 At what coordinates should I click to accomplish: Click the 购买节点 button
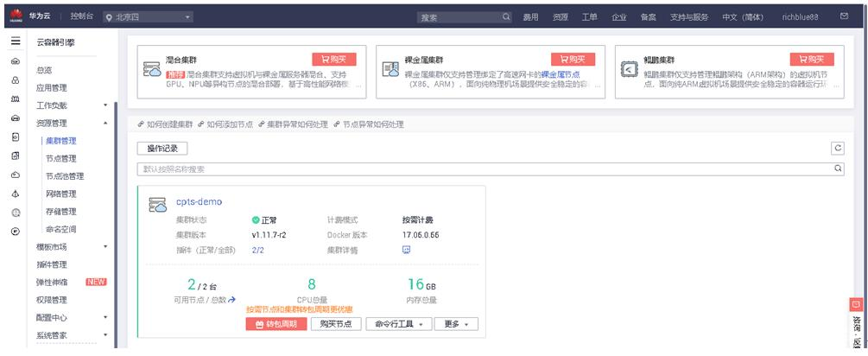336,324
